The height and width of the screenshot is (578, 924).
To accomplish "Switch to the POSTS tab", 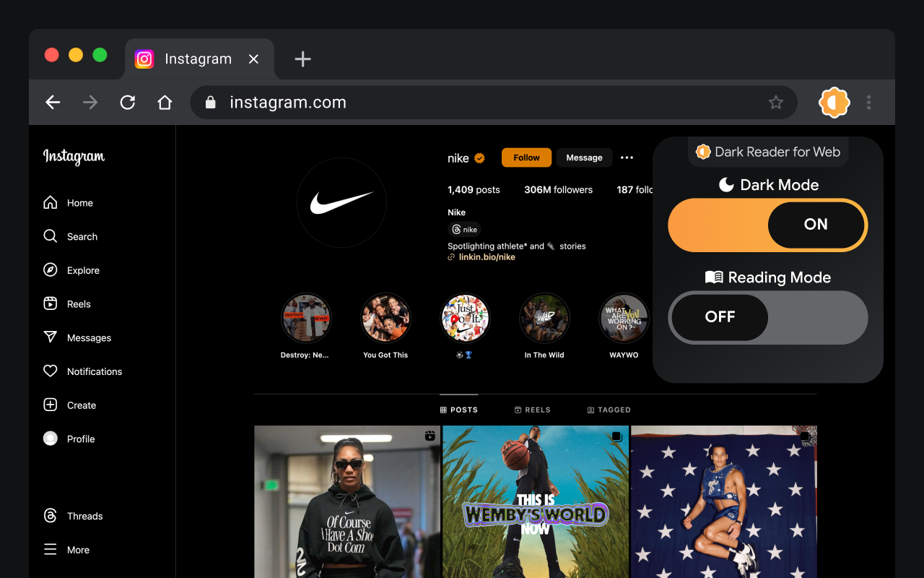I will (x=459, y=410).
